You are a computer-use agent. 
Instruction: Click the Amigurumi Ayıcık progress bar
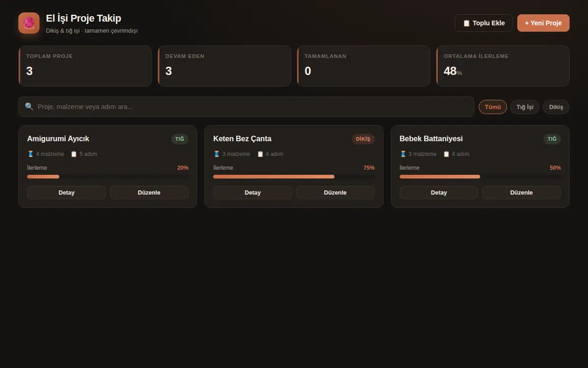(108, 177)
